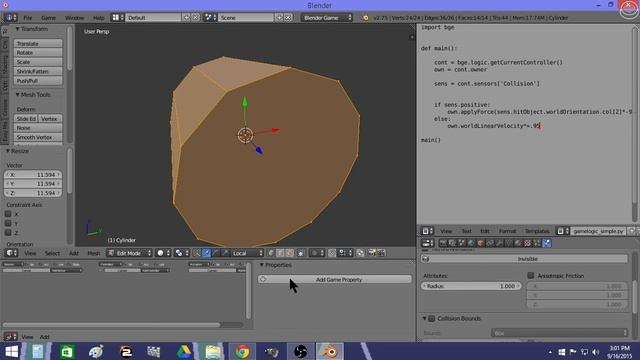The image size is (640, 360).
Task: Open the Particles properties tab icon
Action: (x=537, y=243)
